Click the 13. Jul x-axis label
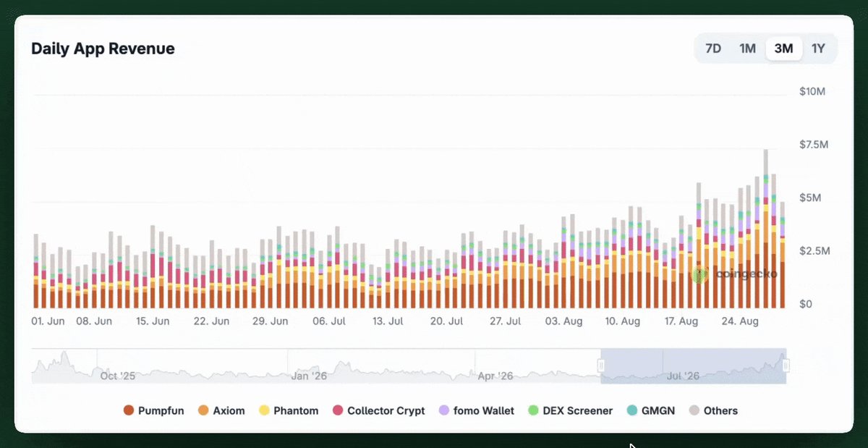 pos(386,321)
